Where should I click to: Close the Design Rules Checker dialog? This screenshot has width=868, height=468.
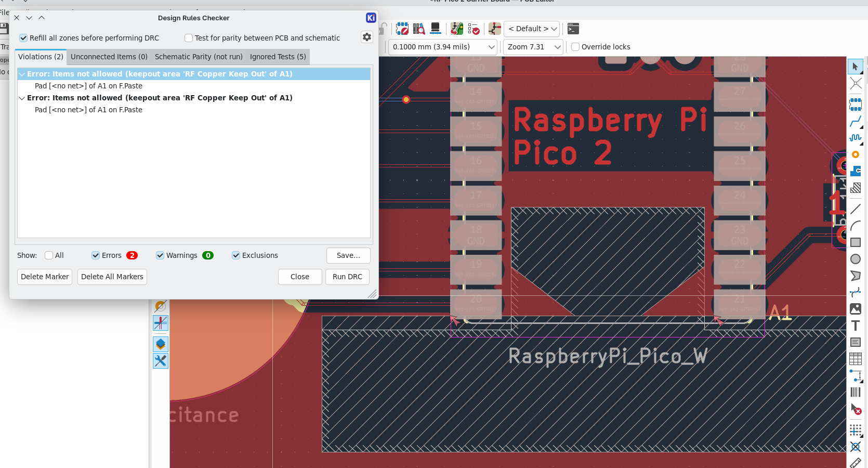(300, 277)
